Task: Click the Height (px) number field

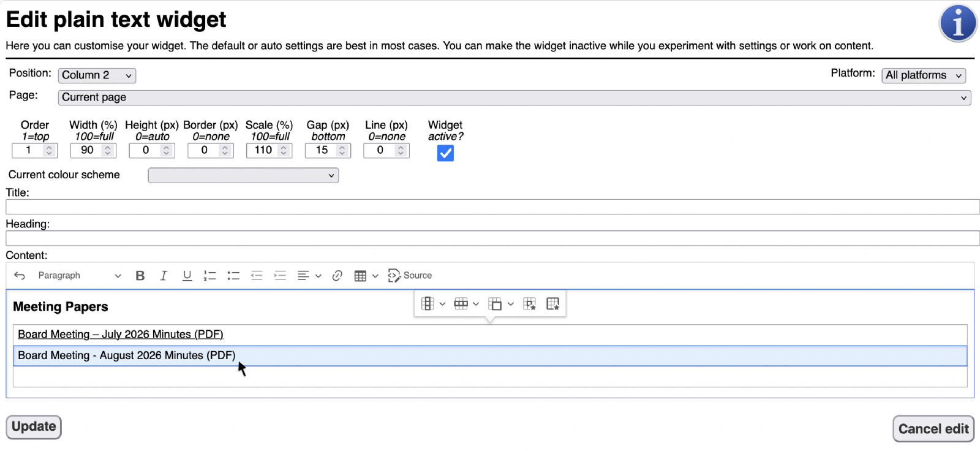Action: 152,151
